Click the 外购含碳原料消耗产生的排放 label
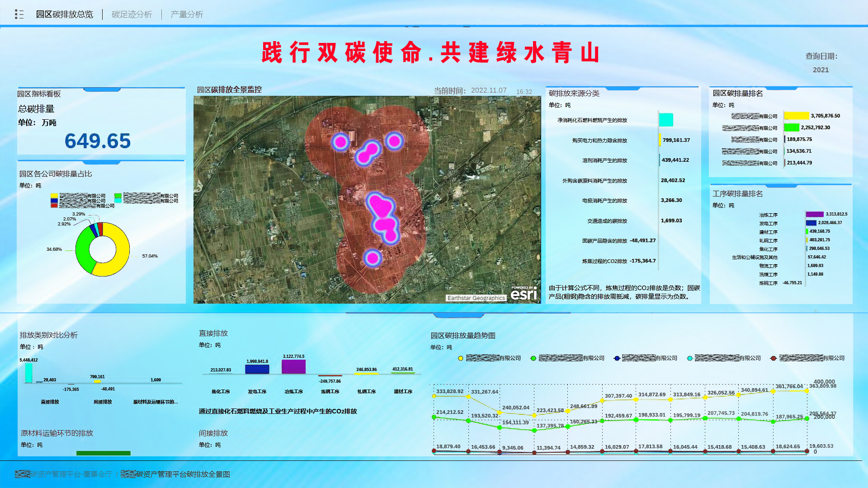This screenshot has height=488, width=868. (594, 181)
